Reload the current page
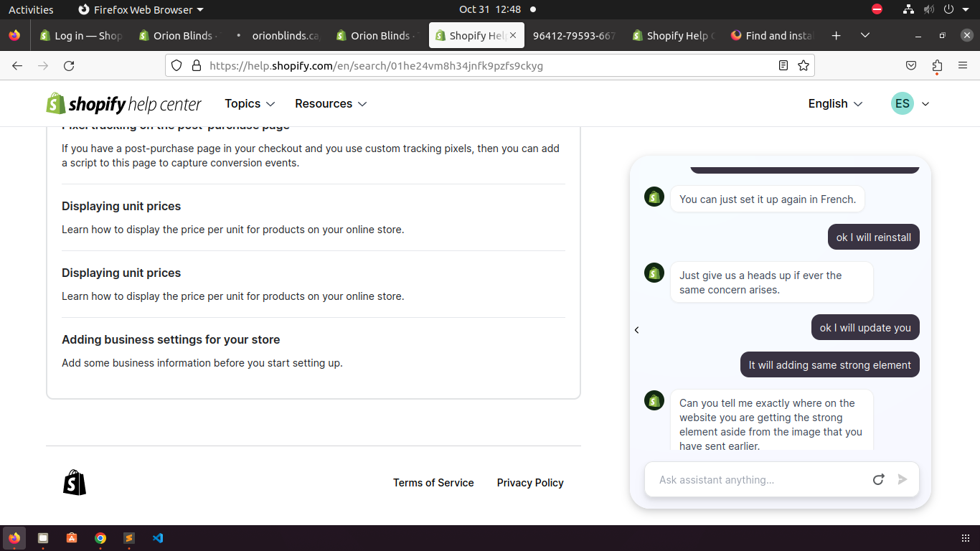 [x=69, y=66]
